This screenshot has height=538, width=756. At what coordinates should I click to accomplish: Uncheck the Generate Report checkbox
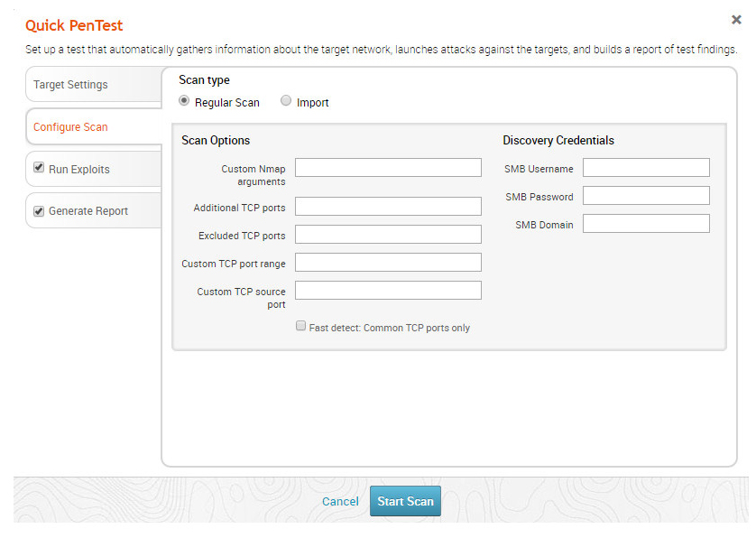(x=39, y=210)
